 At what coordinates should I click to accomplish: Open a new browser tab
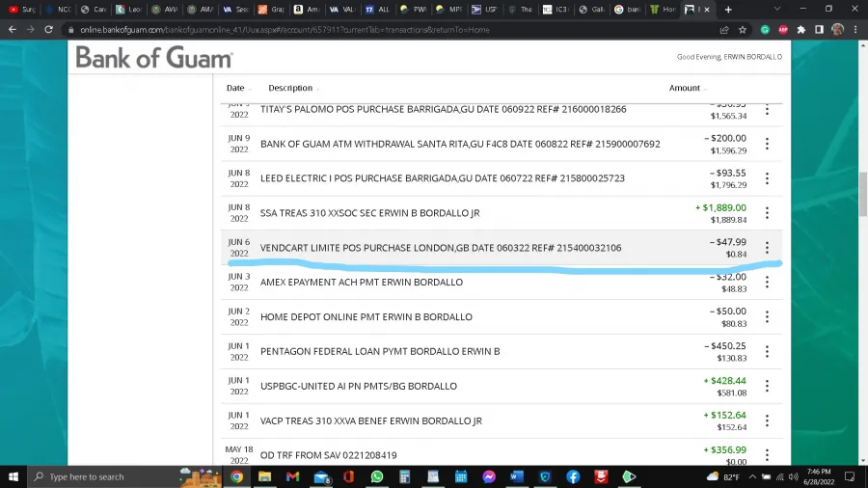(728, 10)
